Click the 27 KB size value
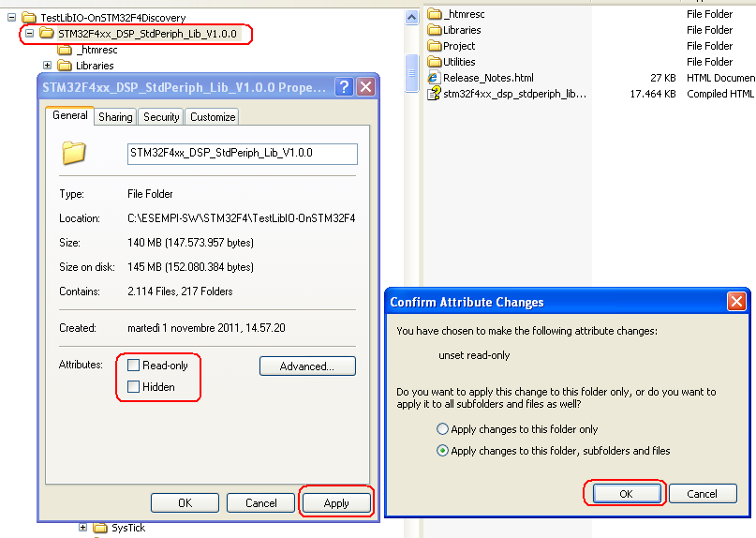The width and height of the screenshot is (756, 538). [663, 78]
